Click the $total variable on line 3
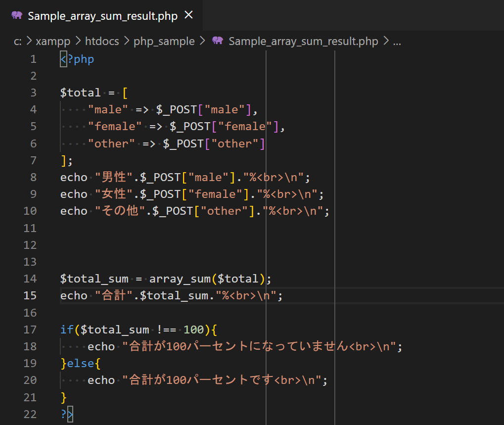504x425 pixels. [80, 93]
